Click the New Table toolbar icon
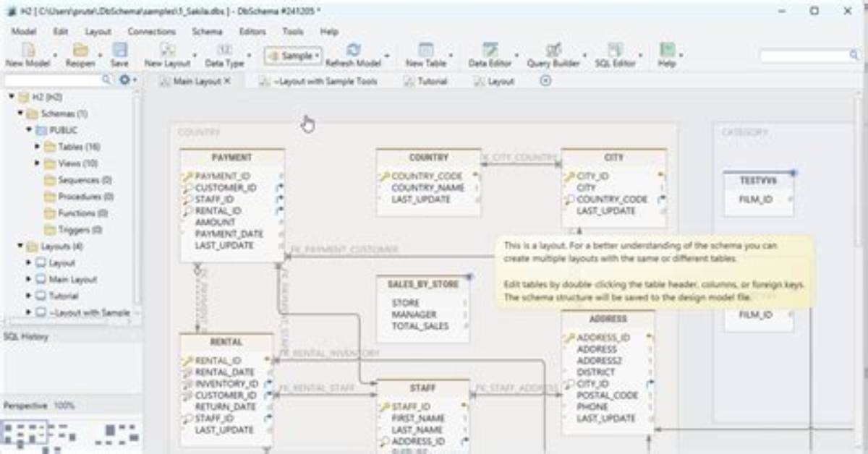This screenshot has height=454, width=868. pos(425,50)
